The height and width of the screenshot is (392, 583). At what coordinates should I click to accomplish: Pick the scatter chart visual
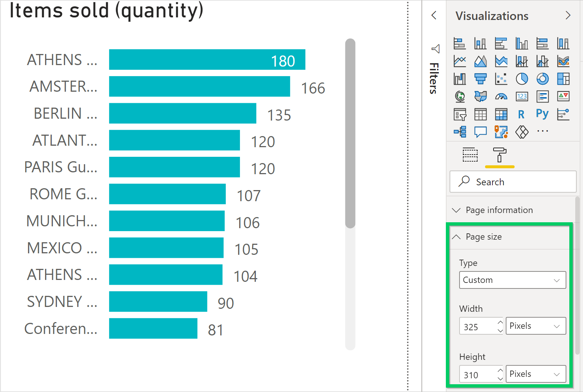tap(501, 79)
